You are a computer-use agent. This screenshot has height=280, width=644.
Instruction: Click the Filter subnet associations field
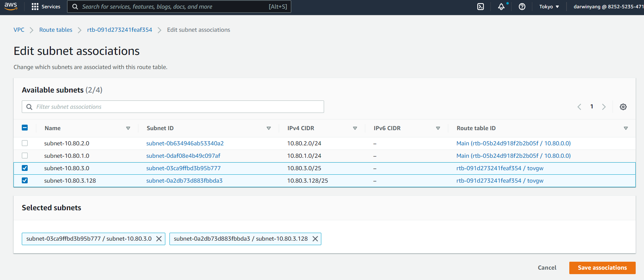tap(173, 107)
